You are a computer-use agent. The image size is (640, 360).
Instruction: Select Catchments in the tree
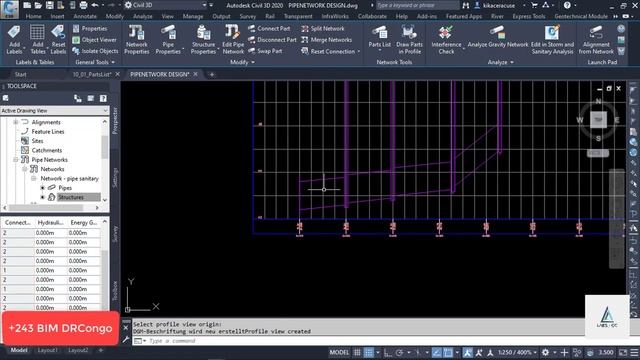(x=47, y=150)
